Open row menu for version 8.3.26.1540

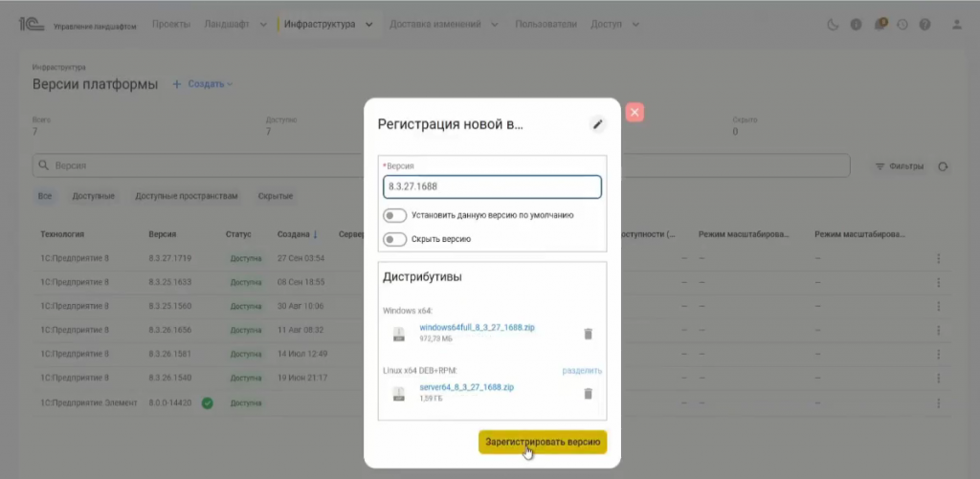tap(938, 379)
